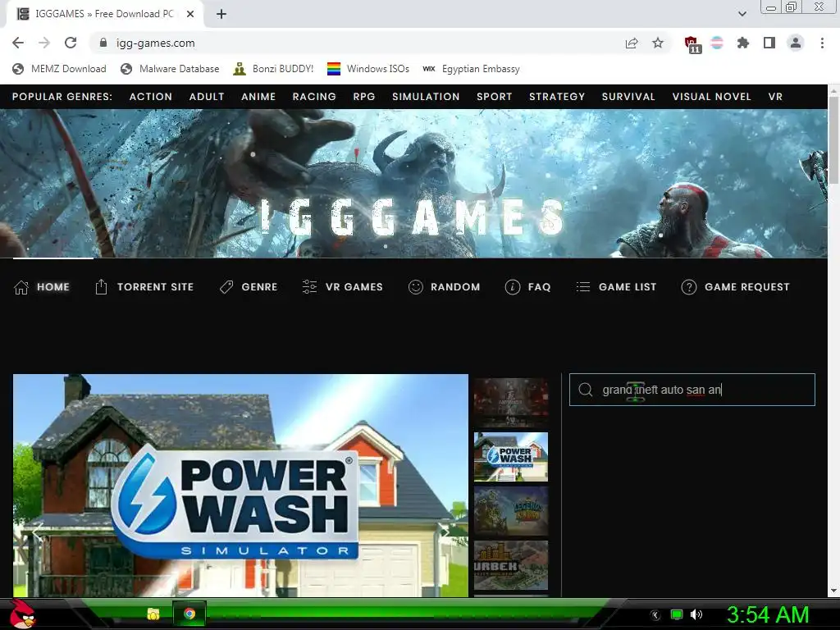840x630 pixels.
Task: Open the red shield extension with badge 11
Action: pos(692,44)
